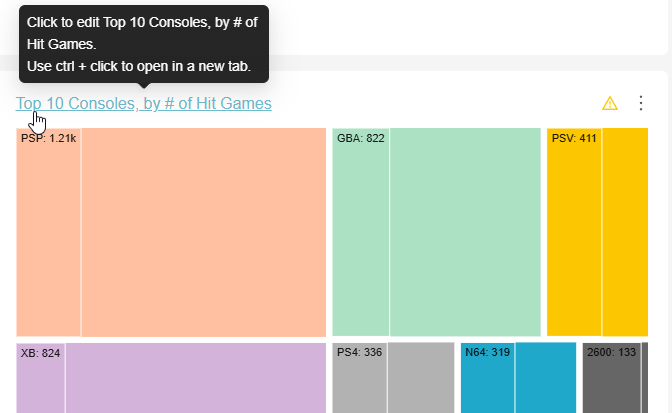Click empty header space left of warning icon
672x413 pixels.
tap(435, 103)
